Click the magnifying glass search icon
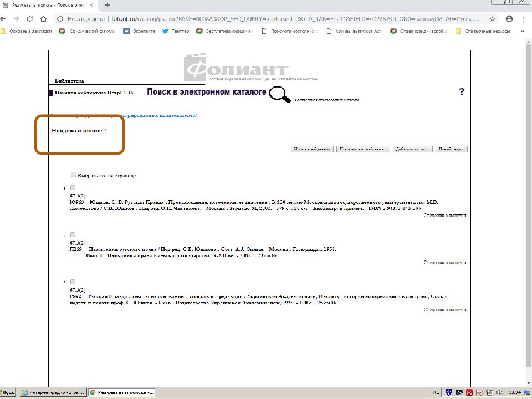Screen dimensions: 532x399 pyautogui.click(x=280, y=95)
